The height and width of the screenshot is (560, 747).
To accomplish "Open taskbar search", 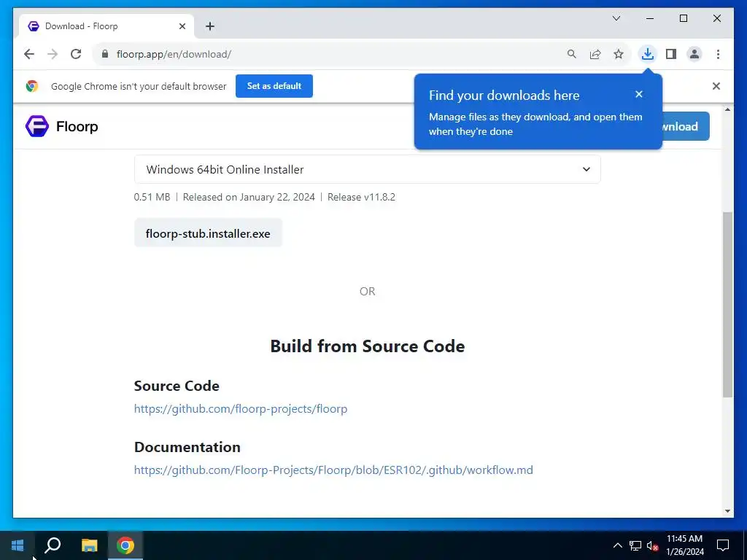I will [53, 545].
